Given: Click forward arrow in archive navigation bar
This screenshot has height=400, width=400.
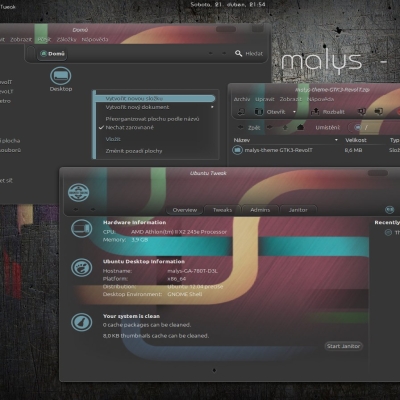Looking at the screenshot, I should (270, 127).
